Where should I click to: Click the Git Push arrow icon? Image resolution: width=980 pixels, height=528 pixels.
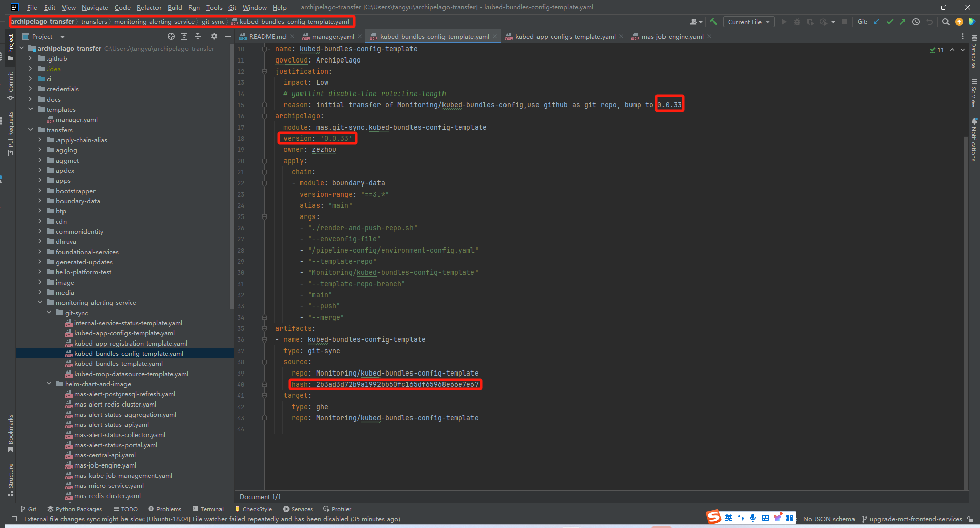pos(902,22)
